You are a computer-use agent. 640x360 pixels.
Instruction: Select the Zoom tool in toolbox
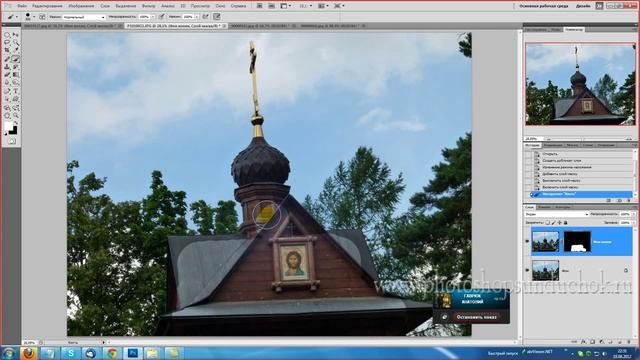pyautogui.click(x=16, y=116)
